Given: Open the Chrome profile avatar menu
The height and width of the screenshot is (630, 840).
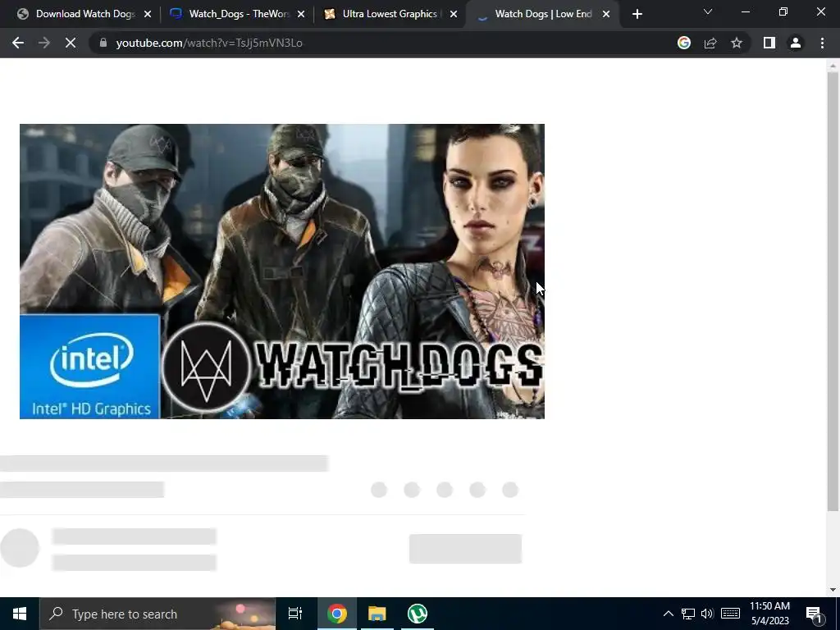Looking at the screenshot, I should click(x=796, y=43).
